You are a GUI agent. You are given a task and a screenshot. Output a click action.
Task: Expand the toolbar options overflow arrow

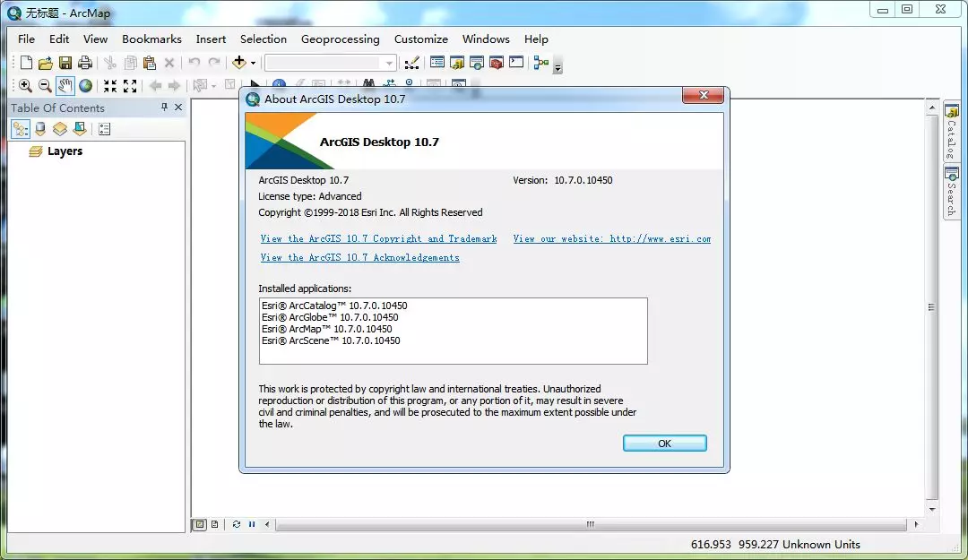558,68
